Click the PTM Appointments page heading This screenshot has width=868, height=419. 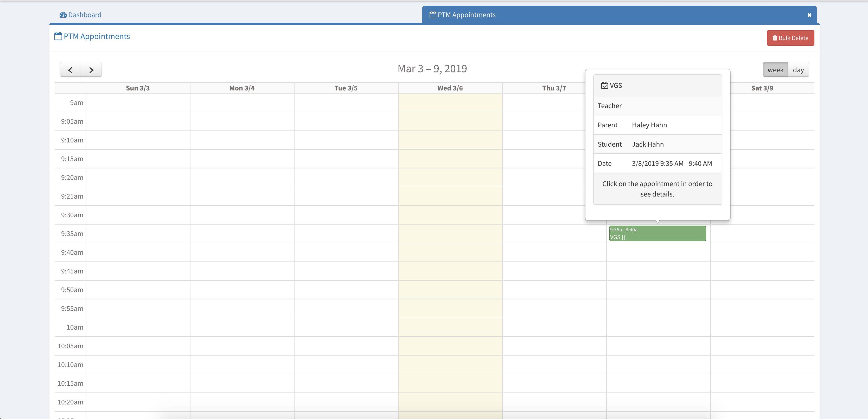coord(96,36)
